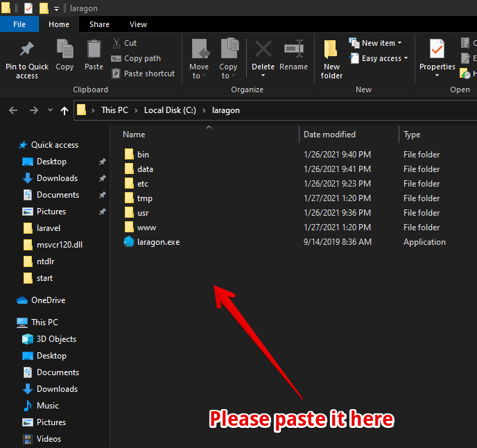Go forward with the right arrow
Image resolution: width=477 pixels, height=448 pixels.
pos(34,110)
